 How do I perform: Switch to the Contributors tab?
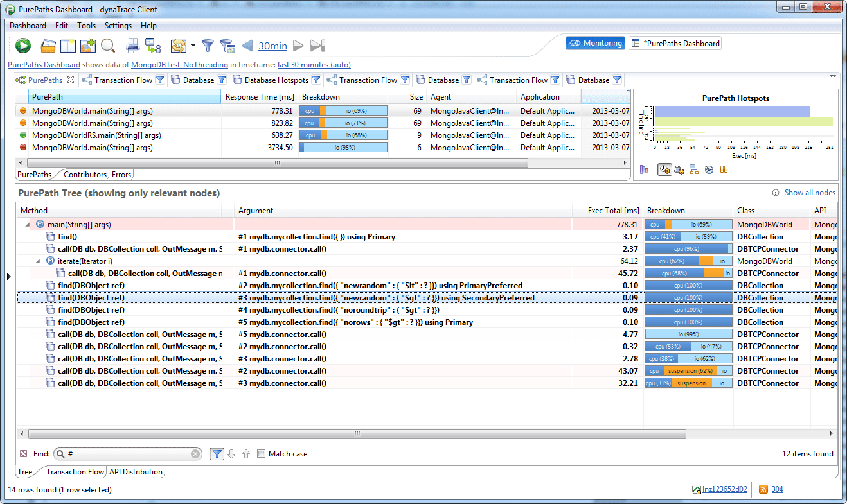point(85,175)
